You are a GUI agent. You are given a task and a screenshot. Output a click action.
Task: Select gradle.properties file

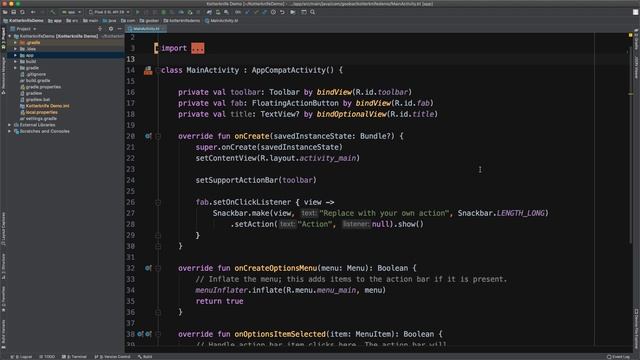[40, 87]
